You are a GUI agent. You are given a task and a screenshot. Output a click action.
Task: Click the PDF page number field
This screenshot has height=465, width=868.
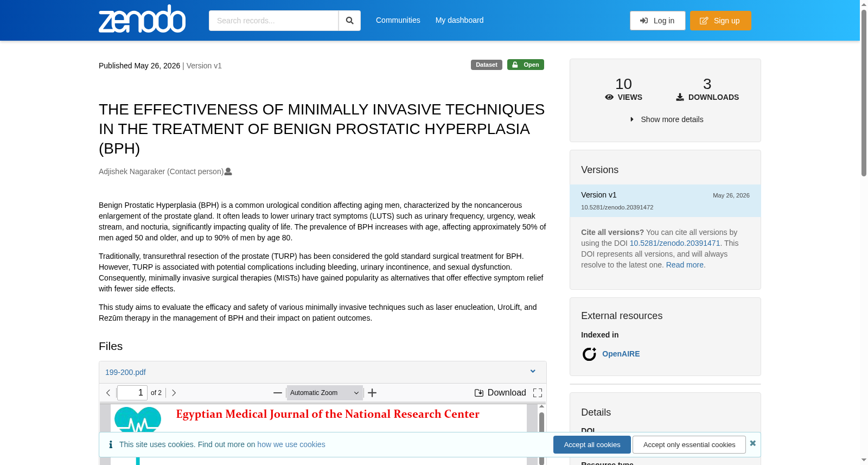[x=132, y=393]
